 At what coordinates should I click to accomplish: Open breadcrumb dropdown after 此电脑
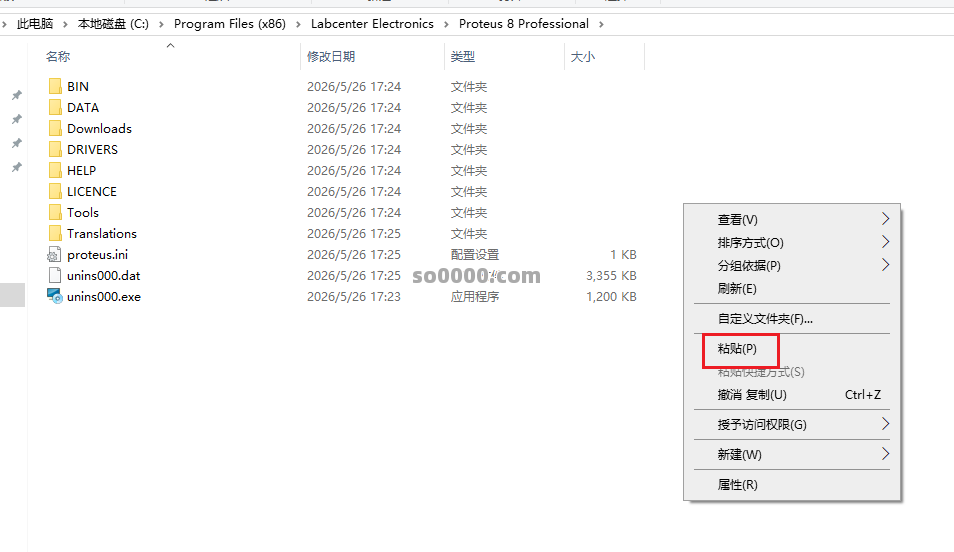click(65, 24)
